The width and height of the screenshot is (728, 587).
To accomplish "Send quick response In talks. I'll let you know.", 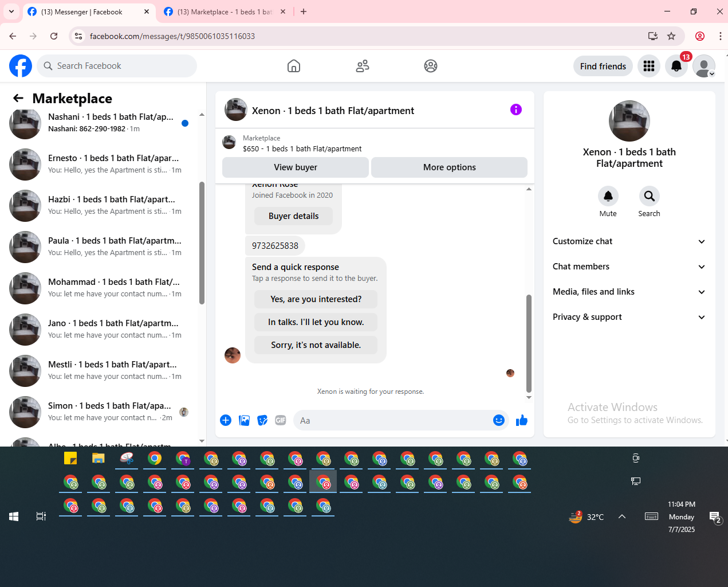I will [x=316, y=322].
